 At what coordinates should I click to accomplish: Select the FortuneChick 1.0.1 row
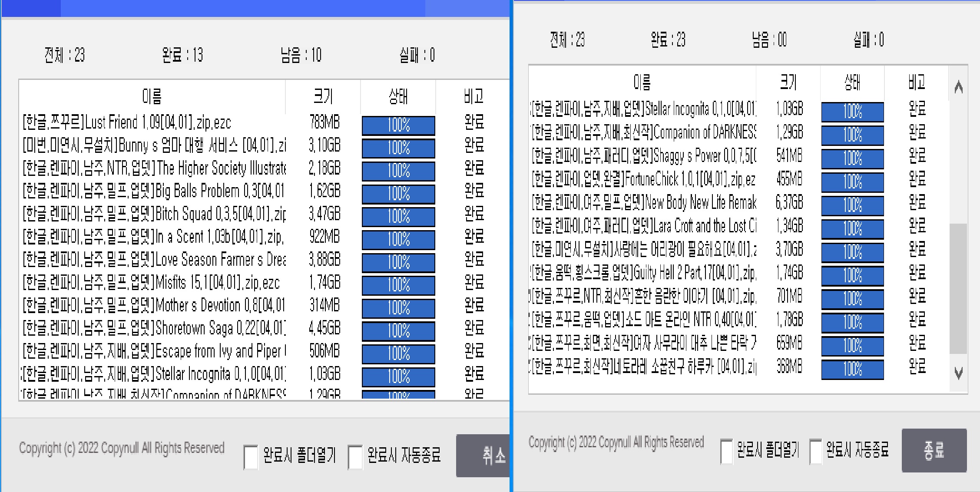coord(643,179)
